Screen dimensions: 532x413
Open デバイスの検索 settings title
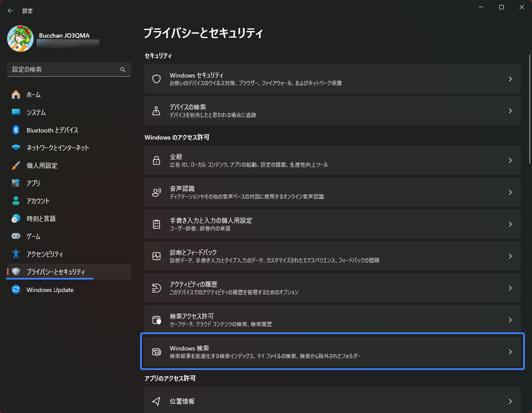[188, 107]
